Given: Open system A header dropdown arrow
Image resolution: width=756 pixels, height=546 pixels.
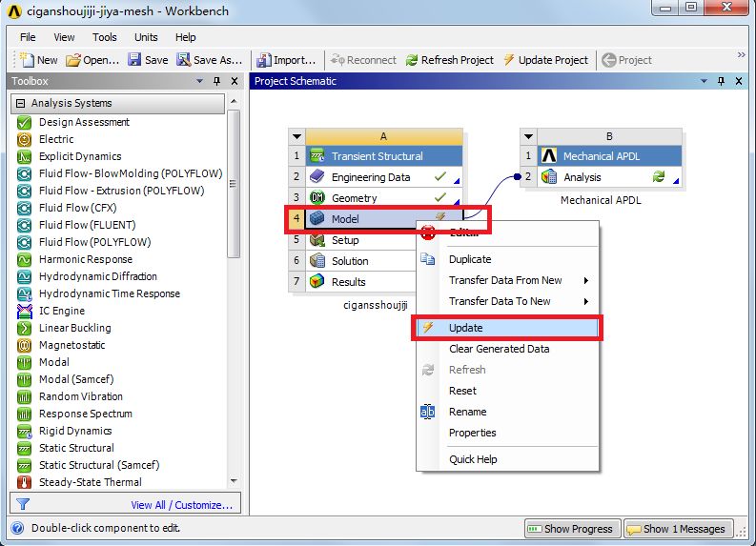Looking at the screenshot, I should click(297, 136).
